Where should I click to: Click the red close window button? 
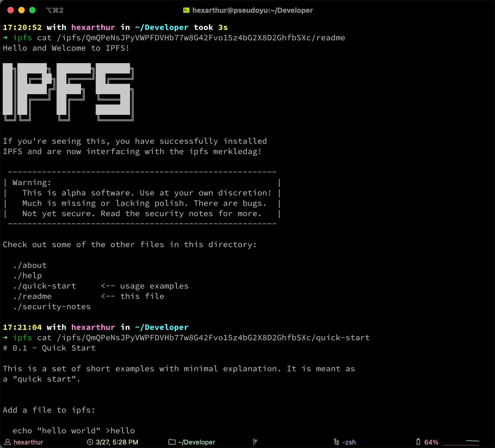click(11, 10)
